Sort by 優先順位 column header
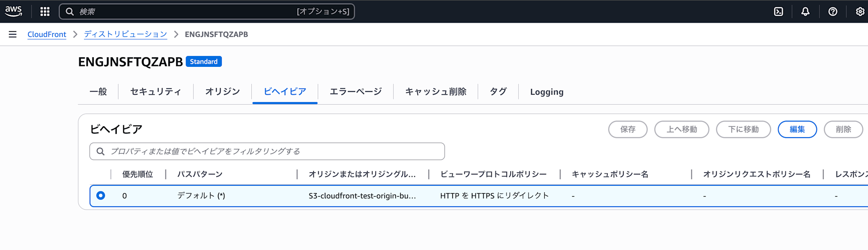Viewport: 868px width, 250px height. click(x=138, y=174)
